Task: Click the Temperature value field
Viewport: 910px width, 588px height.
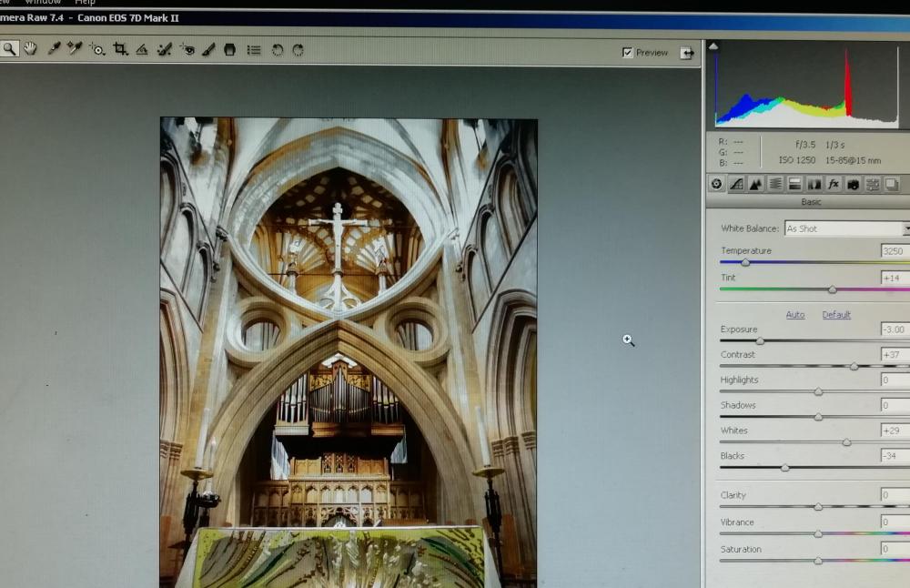Action: [894, 251]
